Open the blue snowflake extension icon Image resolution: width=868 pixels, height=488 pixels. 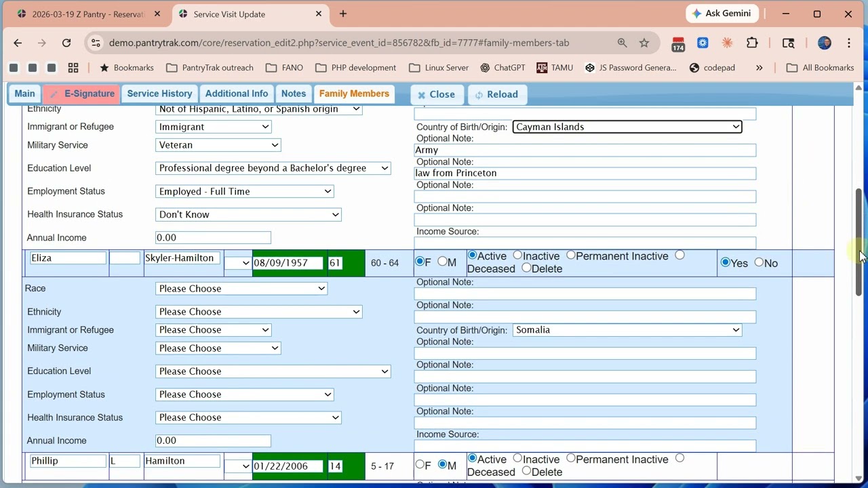tap(703, 43)
